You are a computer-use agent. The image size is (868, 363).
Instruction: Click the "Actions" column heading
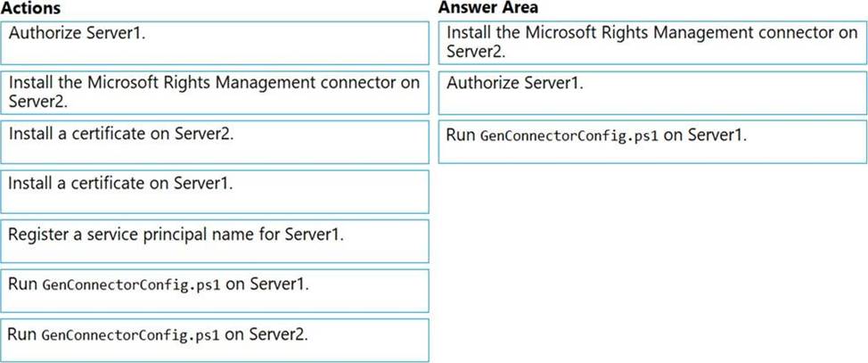point(31,8)
